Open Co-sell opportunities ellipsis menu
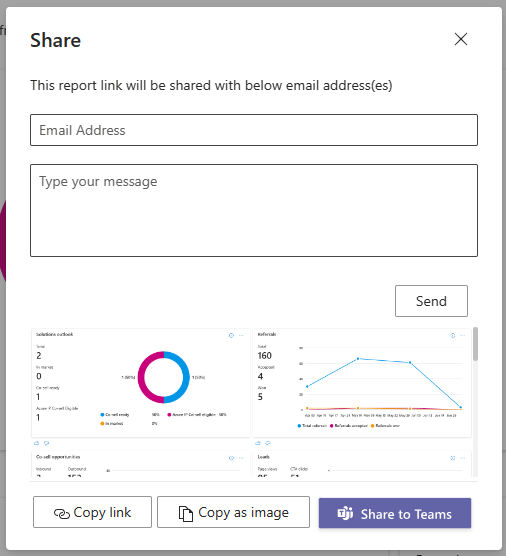The width and height of the screenshot is (506, 556). 241,458
